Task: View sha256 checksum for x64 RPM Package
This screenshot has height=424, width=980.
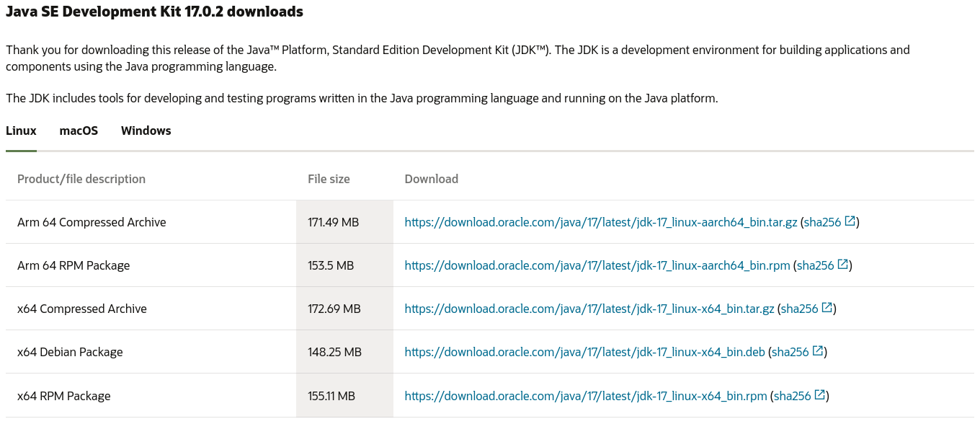Action: tap(793, 397)
